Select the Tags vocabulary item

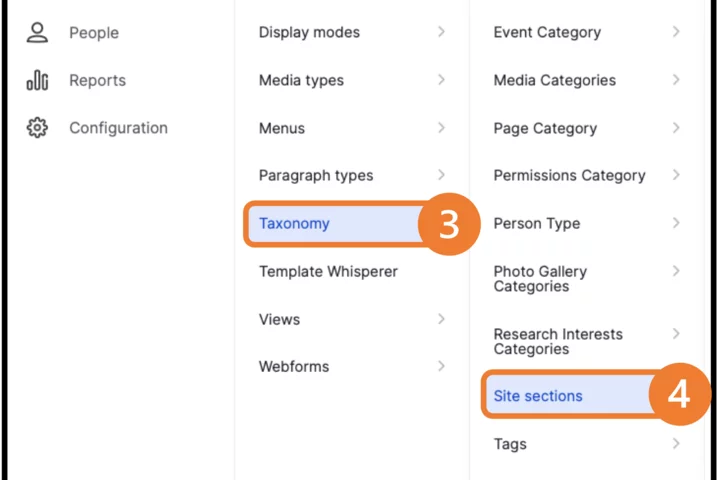click(x=510, y=444)
